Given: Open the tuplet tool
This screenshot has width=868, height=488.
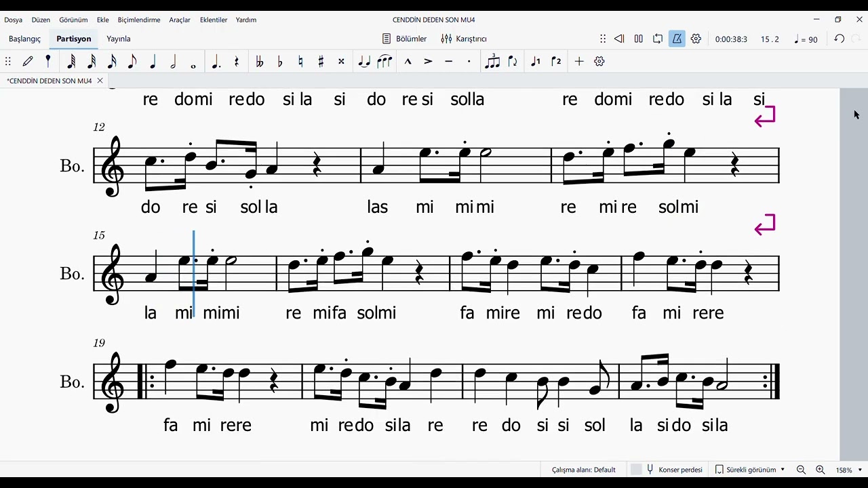Looking at the screenshot, I should coord(492,61).
